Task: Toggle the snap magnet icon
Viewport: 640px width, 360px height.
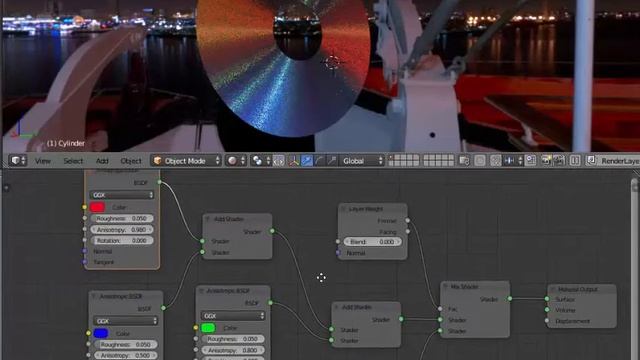Action: 496,160
